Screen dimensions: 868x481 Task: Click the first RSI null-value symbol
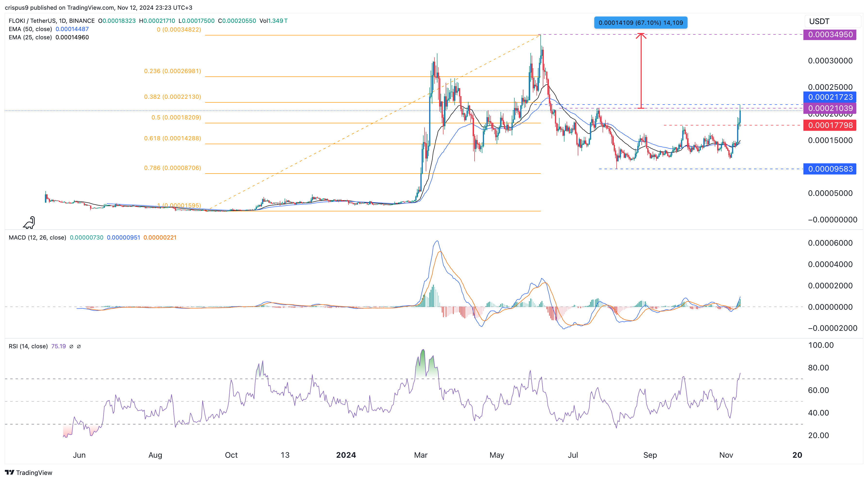(71, 346)
